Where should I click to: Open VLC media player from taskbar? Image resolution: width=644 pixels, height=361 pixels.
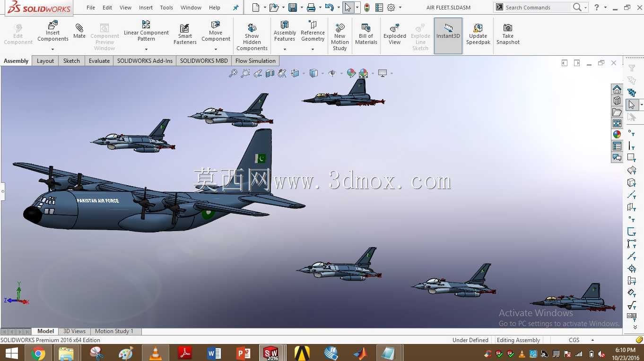pyautogui.click(x=155, y=353)
